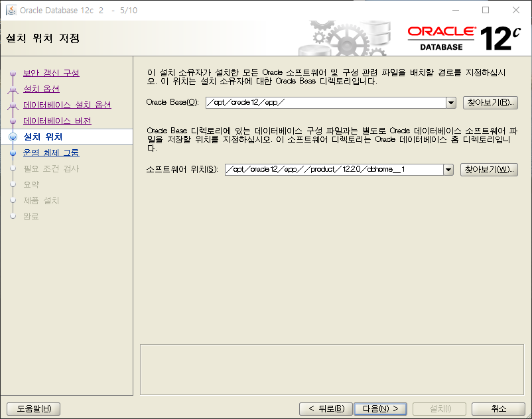Click the empty message area at bottom

(332, 370)
